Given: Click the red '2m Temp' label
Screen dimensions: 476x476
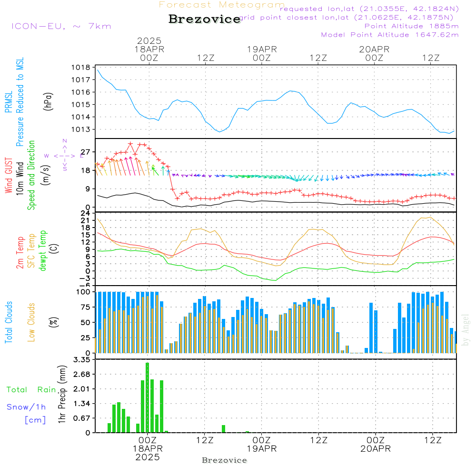Looking at the screenshot, I should pyautogui.click(x=20, y=253).
